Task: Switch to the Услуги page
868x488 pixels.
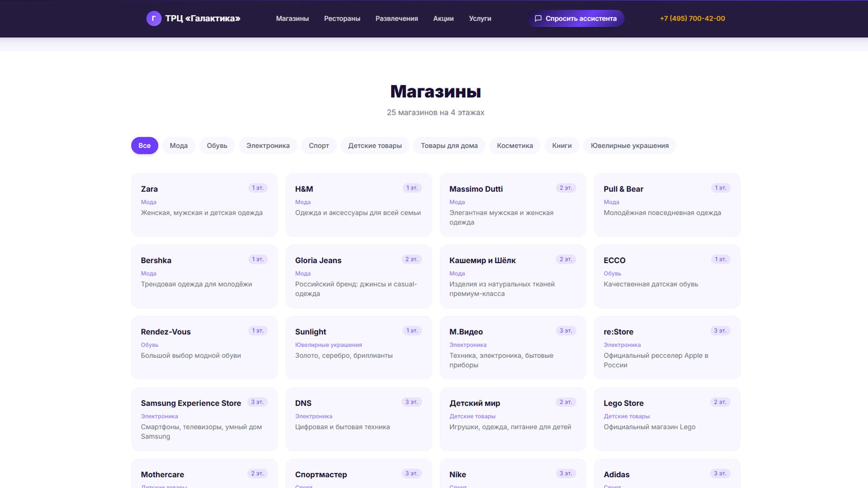Action: point(480,19)
